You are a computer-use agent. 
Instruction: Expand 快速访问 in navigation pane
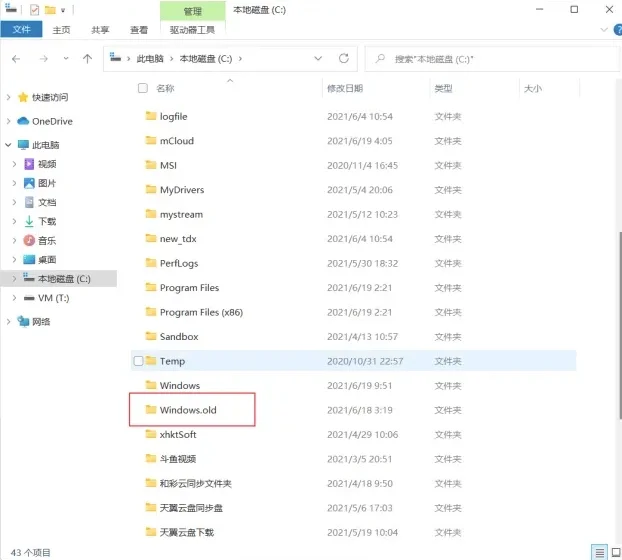coord(8,97)
